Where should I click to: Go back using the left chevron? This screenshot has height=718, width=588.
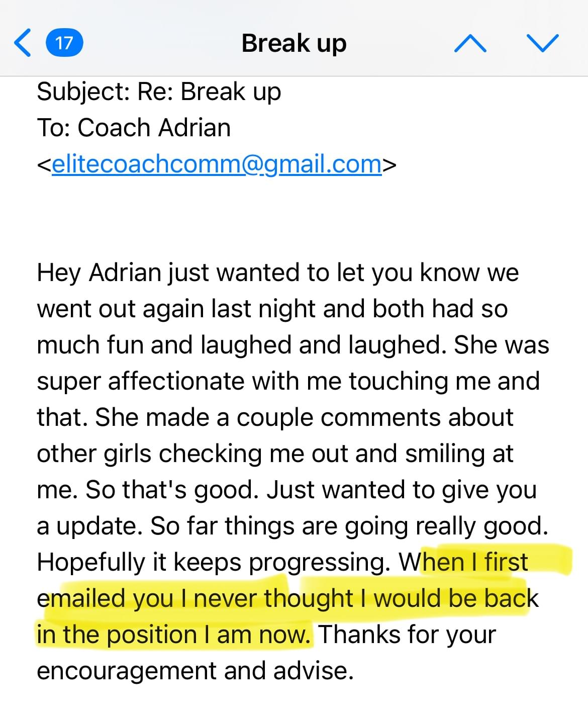point(23,43)
